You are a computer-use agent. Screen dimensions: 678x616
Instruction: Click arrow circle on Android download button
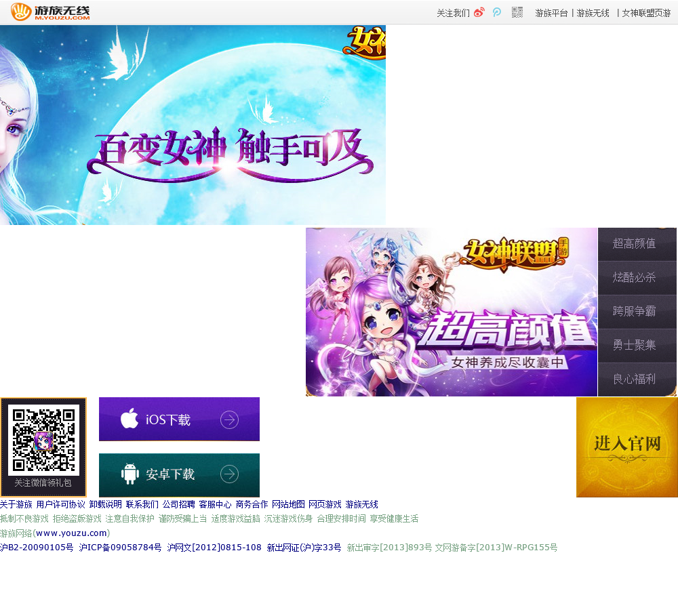tap(229, 474)
